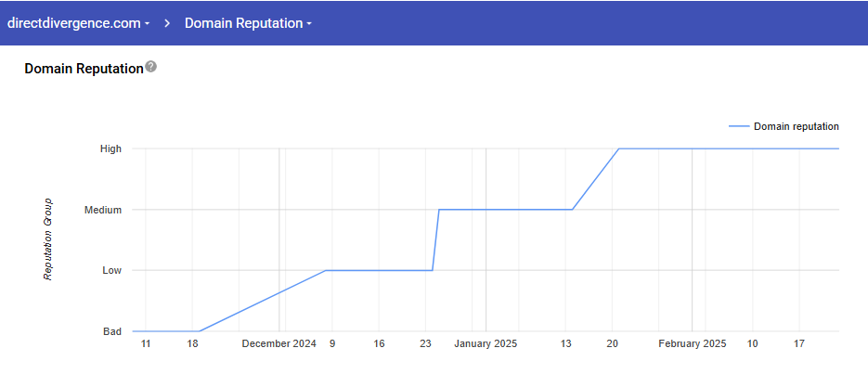Viewport: 868px width, 387px height.
Task: Click the blue legend line swatch
Action: pyautogui.click(x=739, y=126)
